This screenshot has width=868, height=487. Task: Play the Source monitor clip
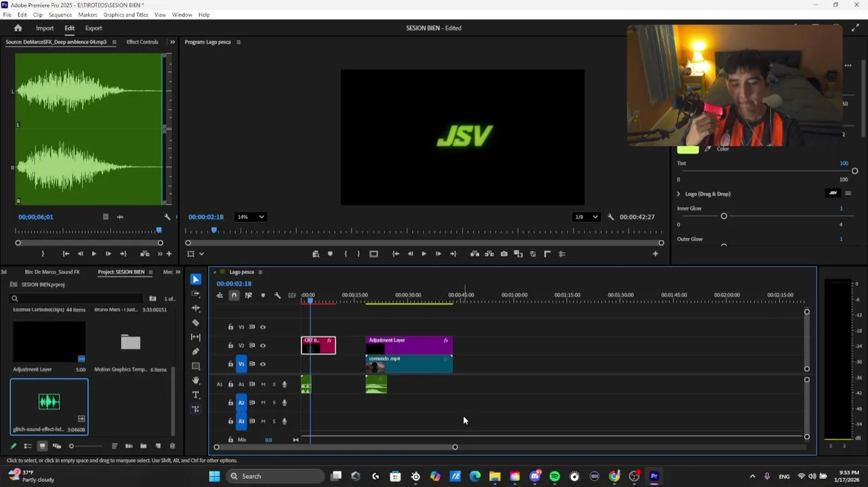click(93, 254)
